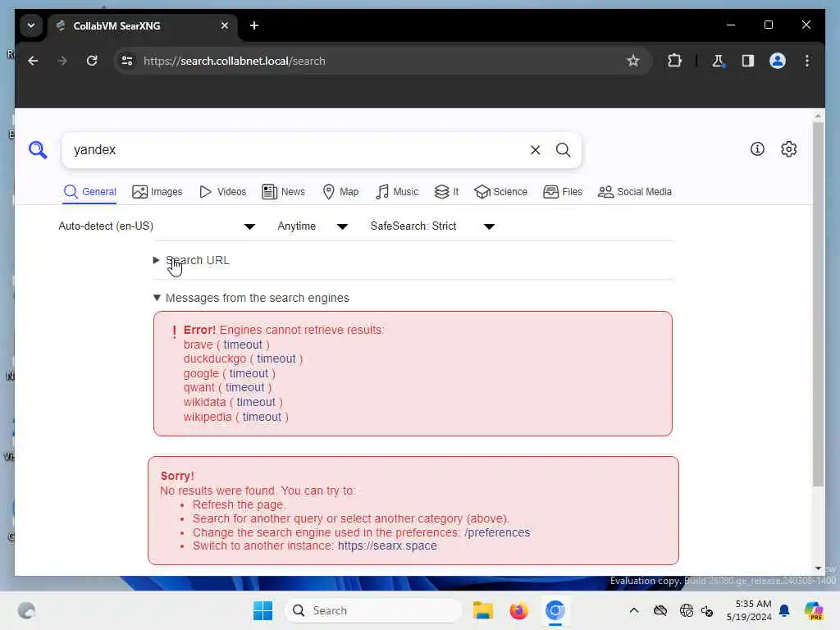This screenshot has height=630, width=840.
Task: Bookmark this page with star icon
Action: point(633,61)
